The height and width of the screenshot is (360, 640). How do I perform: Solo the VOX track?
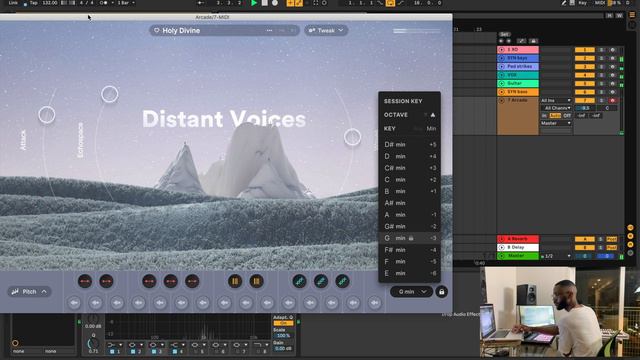[x=601, y=75]
